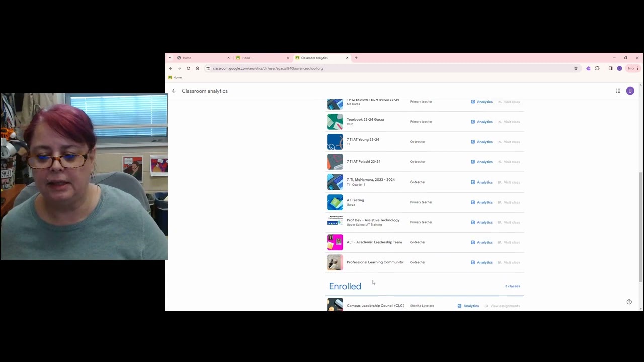This screenshot has width=644, height=362.
Task: Click the page vertical scrollbar
Action: 640,227
